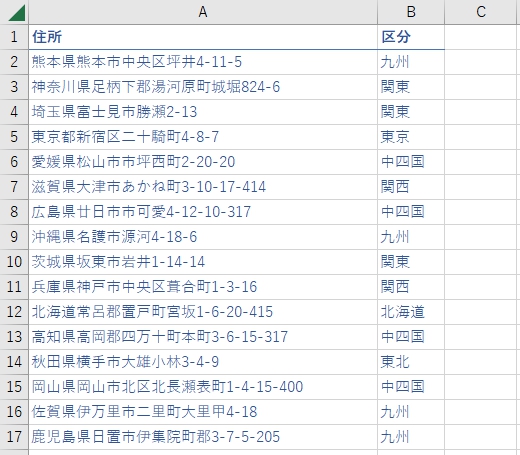Select cell with 岡山県岡山市北区北長瀬表町1-4-15-400

tap(203, 387)
